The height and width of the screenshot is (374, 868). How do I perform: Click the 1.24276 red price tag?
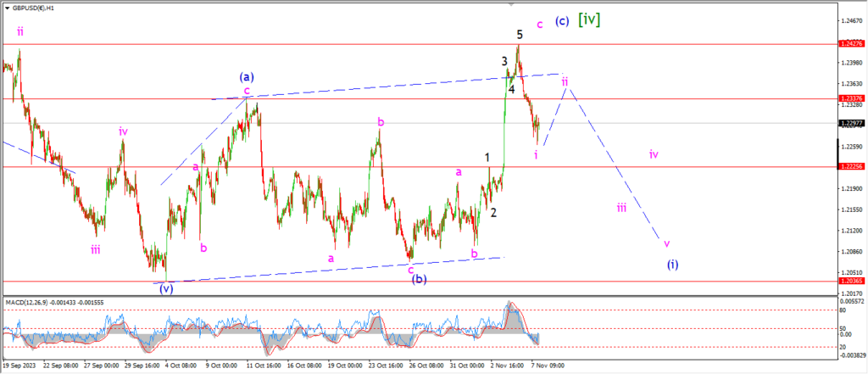pyautogui.click(x=849, y=43)
